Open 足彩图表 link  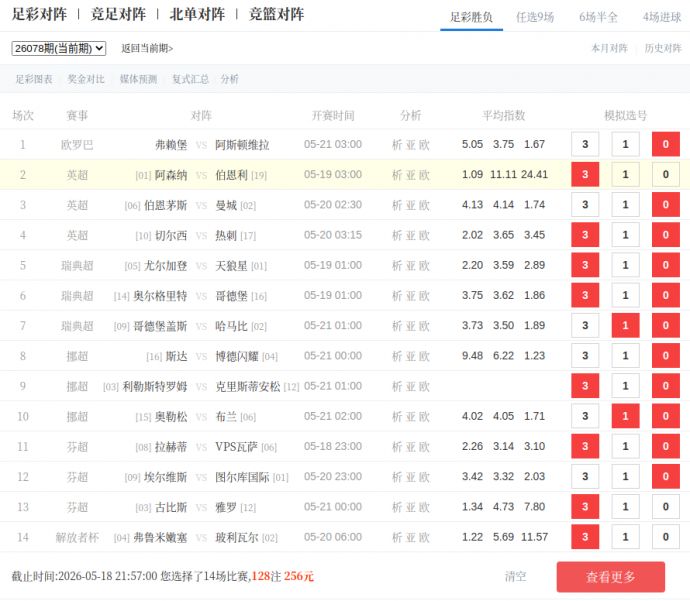[x=34, y=79]
